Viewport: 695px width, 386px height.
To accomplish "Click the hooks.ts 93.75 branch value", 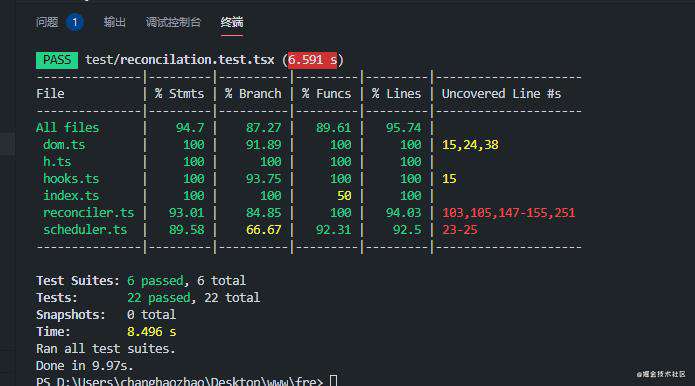I will tap(264, 179).
